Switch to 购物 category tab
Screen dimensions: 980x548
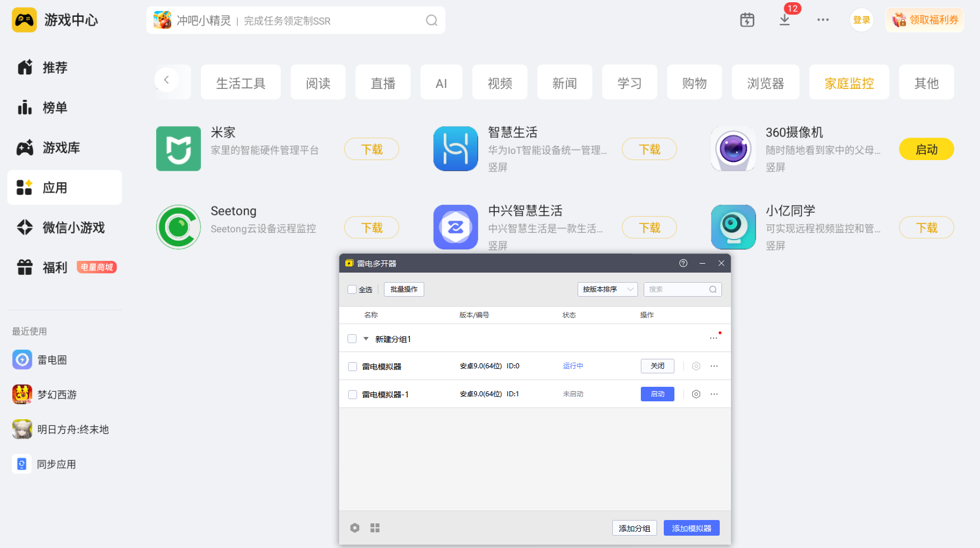(695, 82)
